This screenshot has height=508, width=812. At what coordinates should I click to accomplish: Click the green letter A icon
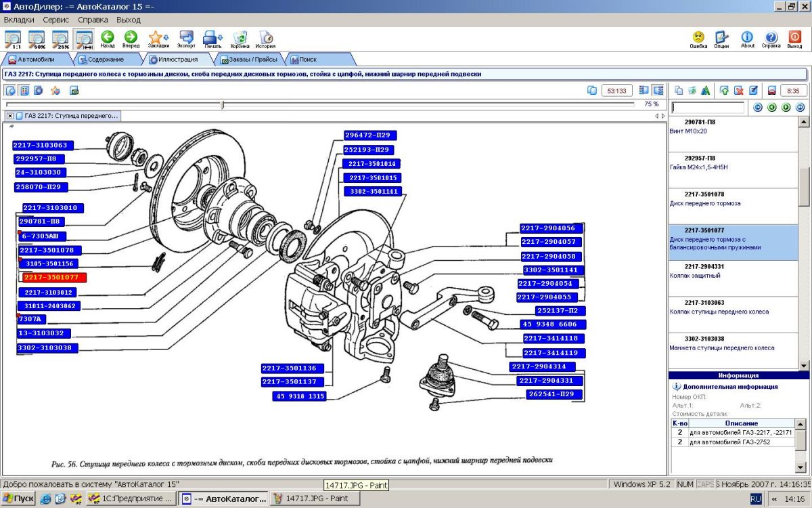(x=706, y=90)
